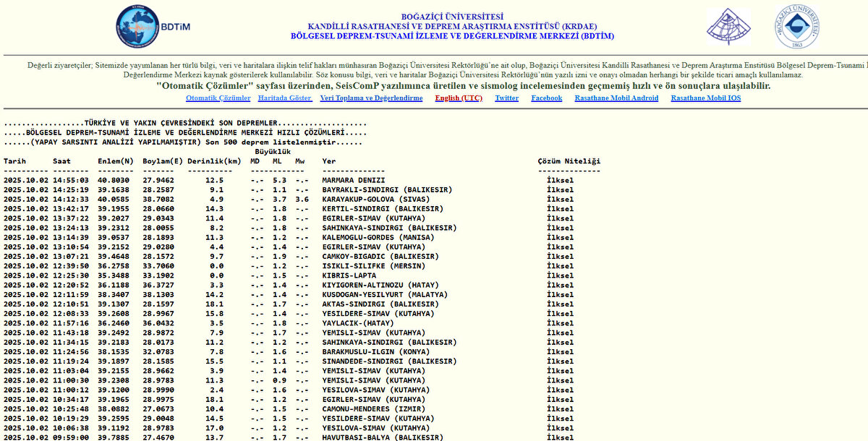Click the Boğaziçi Üniversitesi header title
This screenshot has height=441, width=868.
pos(452,17)
